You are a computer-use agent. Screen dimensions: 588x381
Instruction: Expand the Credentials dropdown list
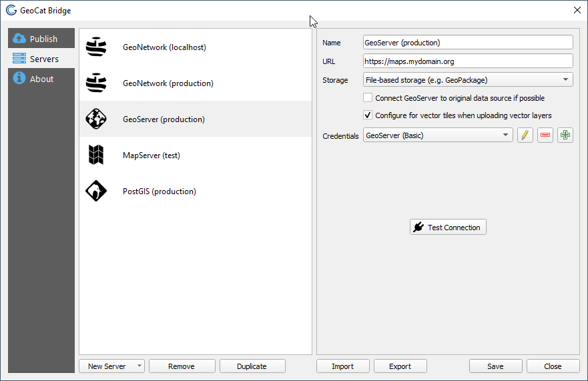438,135
